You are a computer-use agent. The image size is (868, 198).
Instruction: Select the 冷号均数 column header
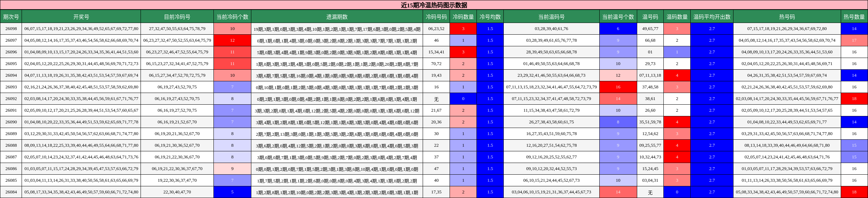(x=490, y=17)
